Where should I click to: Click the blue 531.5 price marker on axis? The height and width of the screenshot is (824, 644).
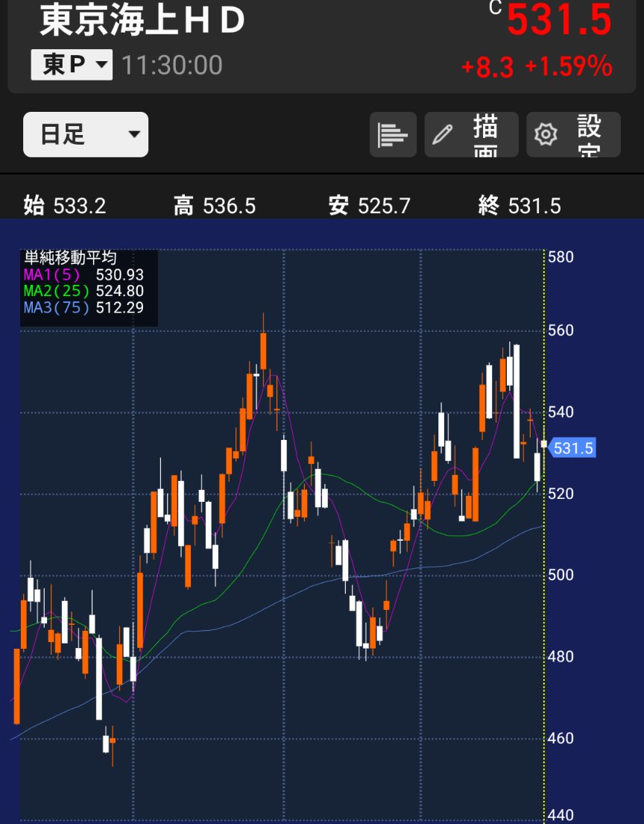point(572,447)
